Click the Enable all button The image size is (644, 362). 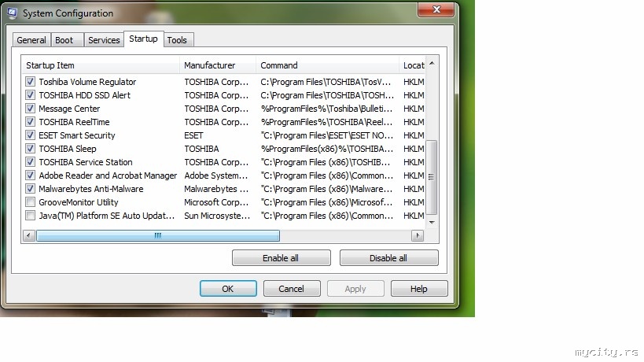pos(281,258)
